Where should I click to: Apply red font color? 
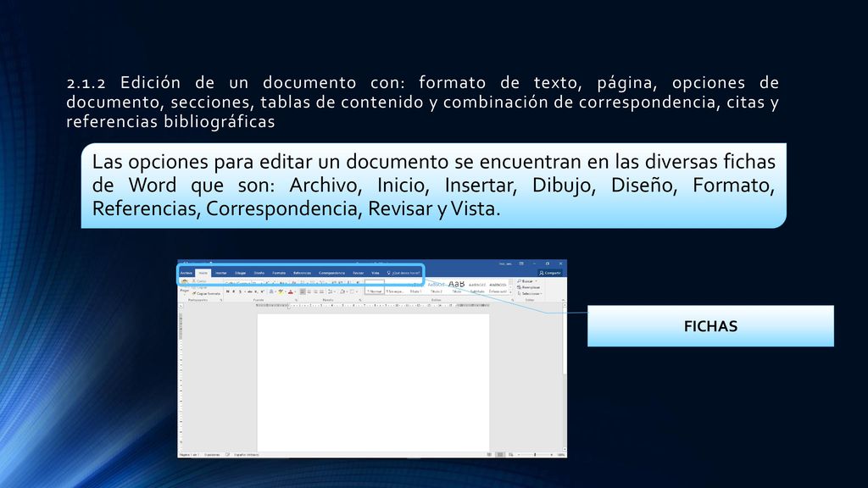coord(291,291)
